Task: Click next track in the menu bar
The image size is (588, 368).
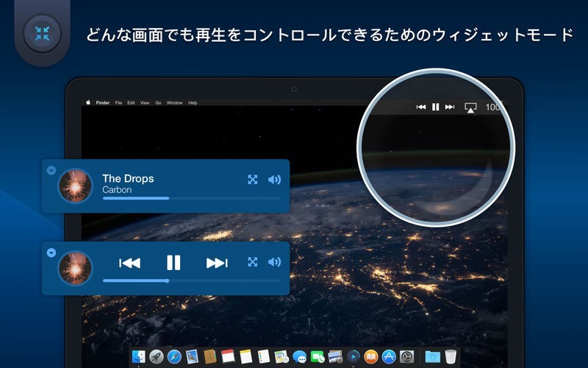Action: [x=450, y=107]
